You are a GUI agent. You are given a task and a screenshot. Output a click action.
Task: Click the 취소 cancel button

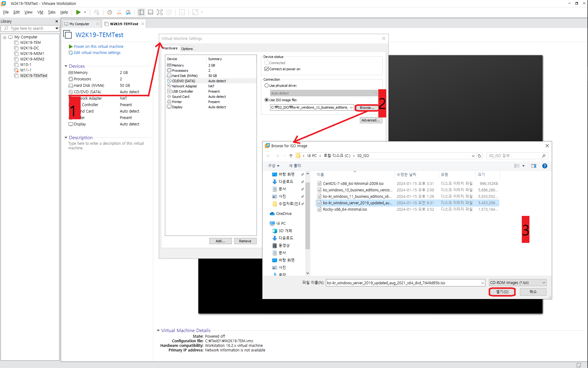click(533, 292)
